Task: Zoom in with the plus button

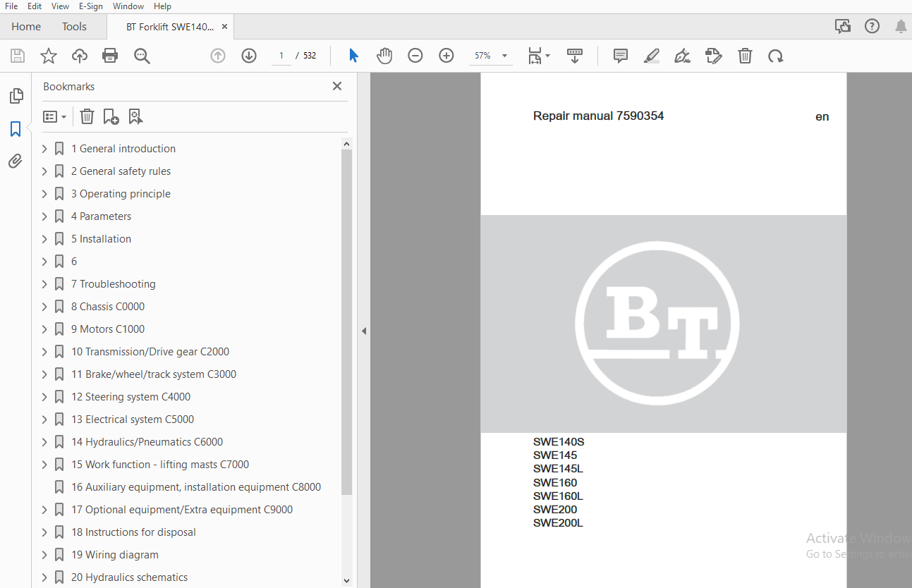Action: tap(446, 56)
